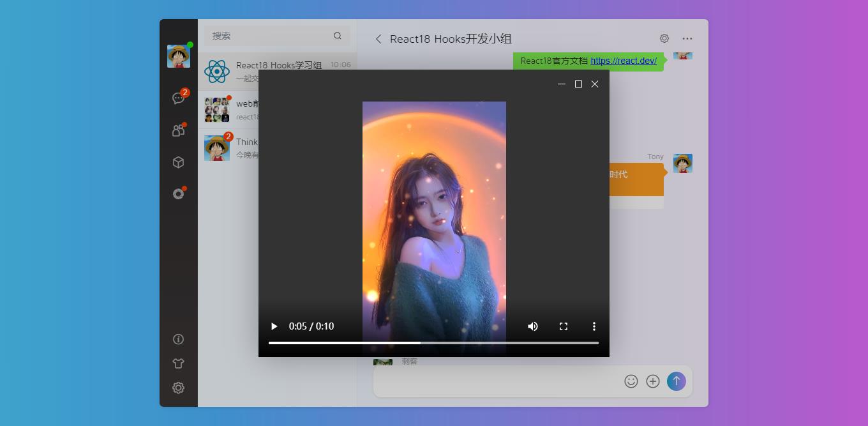The image size is (868, 426).
Task: Send message with the arrow button
Action: pos(676,381)
